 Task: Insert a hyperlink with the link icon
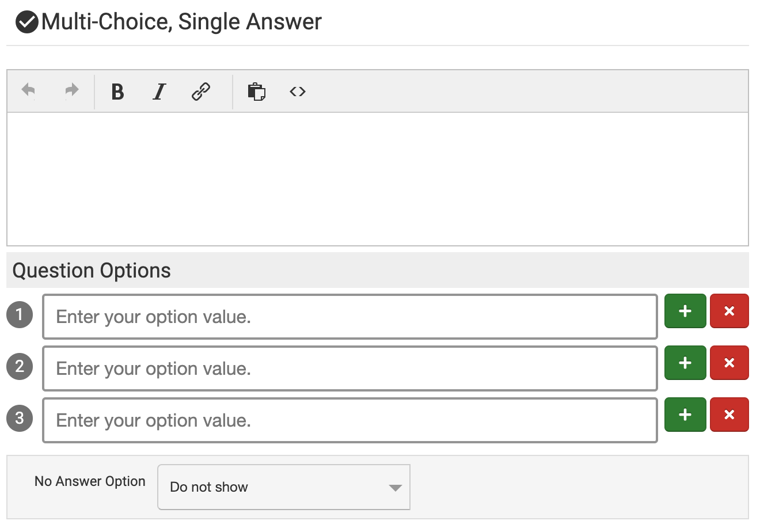201,92
